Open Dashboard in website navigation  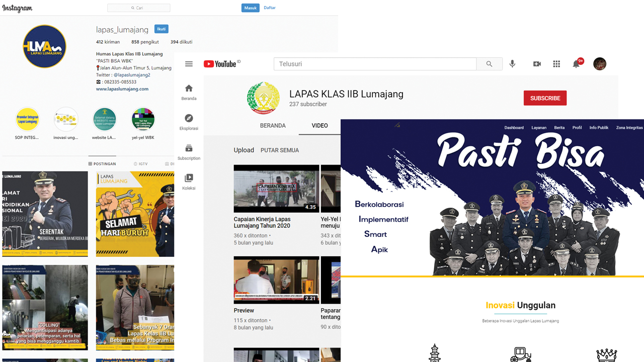coord(514,128)
